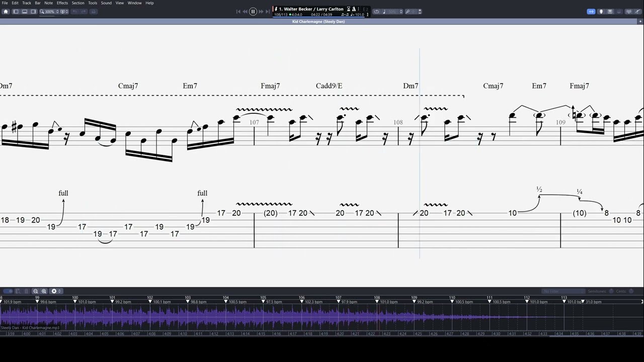Open the Edit menu
The height and width of the screenshot is (362, 644).
click(x=15, y=3)
